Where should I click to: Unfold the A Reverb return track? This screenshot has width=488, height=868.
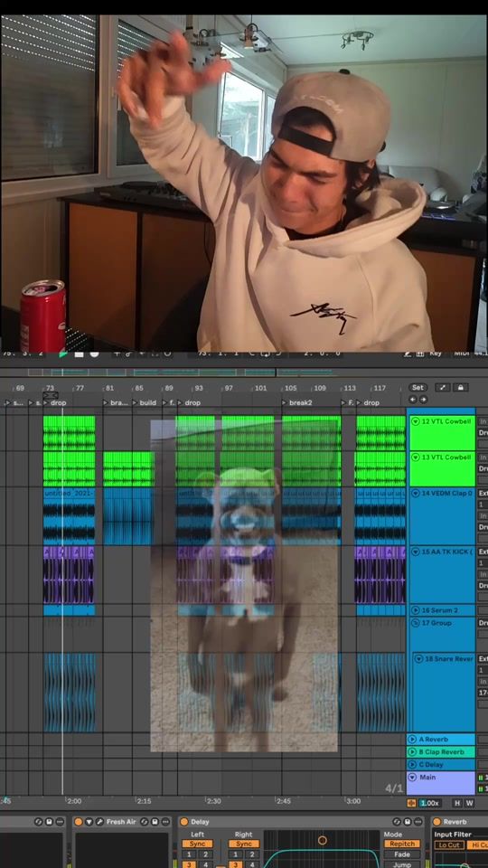tap(412, 739)
